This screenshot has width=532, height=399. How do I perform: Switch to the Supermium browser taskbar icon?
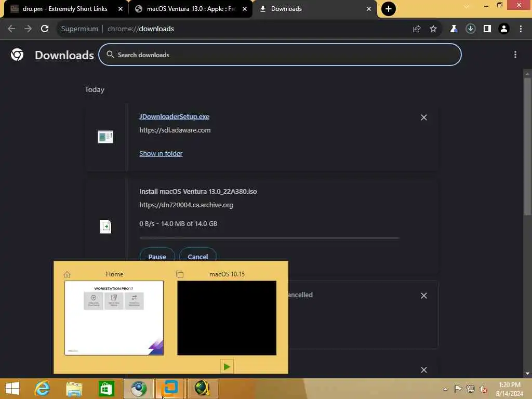(x=138, y=389)
